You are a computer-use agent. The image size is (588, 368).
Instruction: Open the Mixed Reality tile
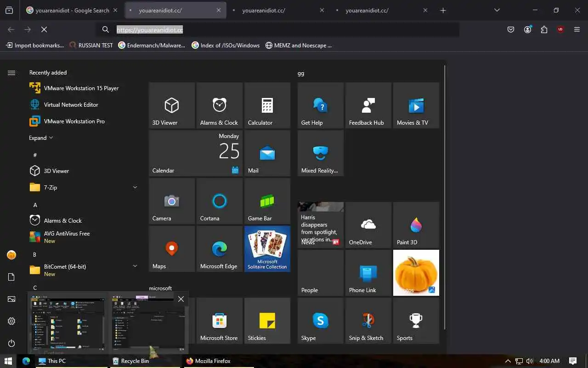pos(321,153)
